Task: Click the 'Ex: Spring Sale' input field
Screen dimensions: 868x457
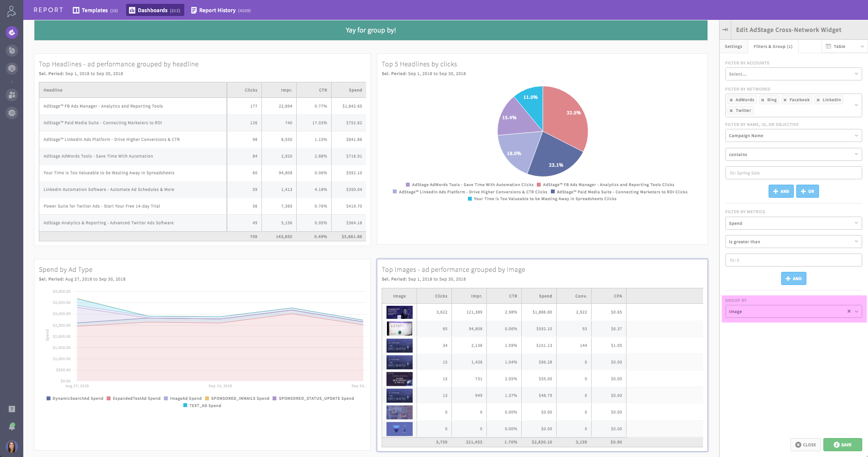Action: coord(793,173)
